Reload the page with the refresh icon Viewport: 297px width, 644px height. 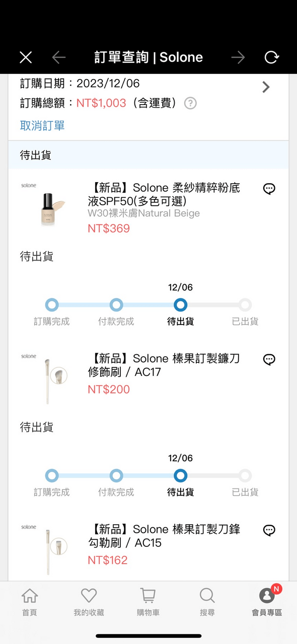pyautogui.click(x=271, y=57)
